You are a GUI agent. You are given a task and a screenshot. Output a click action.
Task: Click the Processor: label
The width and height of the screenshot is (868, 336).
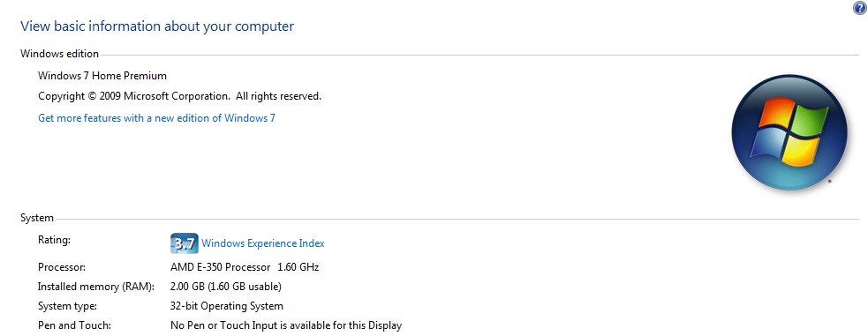[62, 267]
